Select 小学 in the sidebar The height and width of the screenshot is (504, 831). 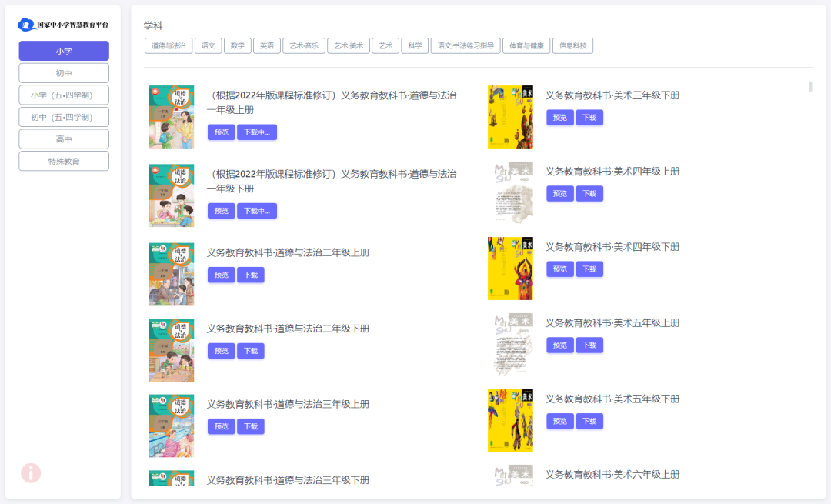tap(64, 50)
